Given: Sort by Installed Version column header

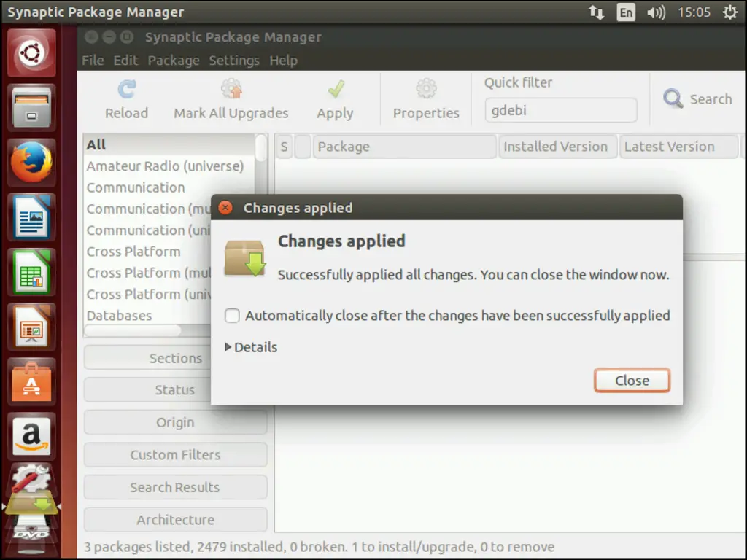Looking at the screenshot, I should (557, 147).
